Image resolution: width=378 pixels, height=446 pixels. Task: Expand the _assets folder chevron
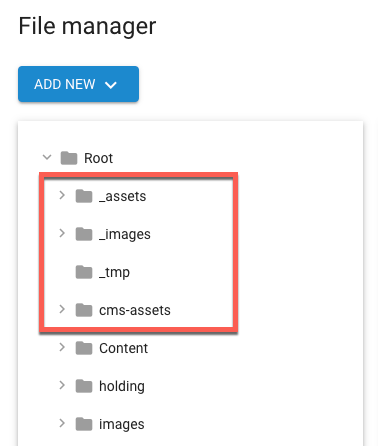(62, 195)
